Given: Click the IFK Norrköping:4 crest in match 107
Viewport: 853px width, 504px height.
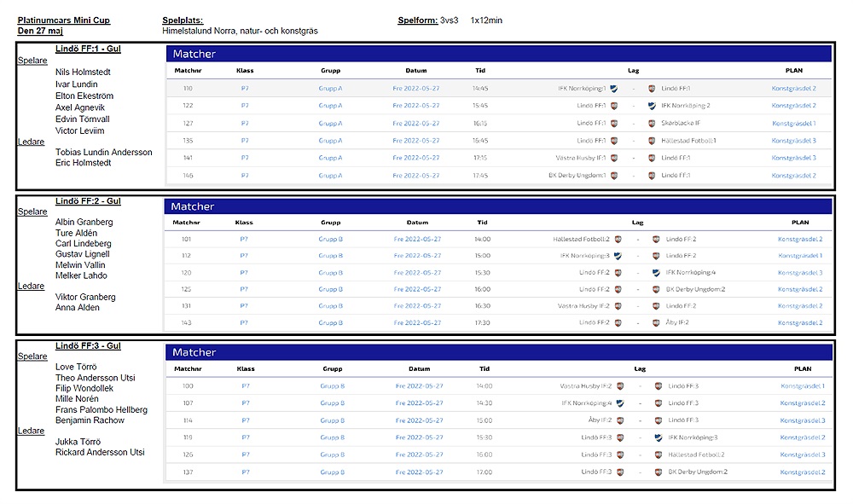Looking at the screenshot, I should pyautogui.click(x=620, y=403).
